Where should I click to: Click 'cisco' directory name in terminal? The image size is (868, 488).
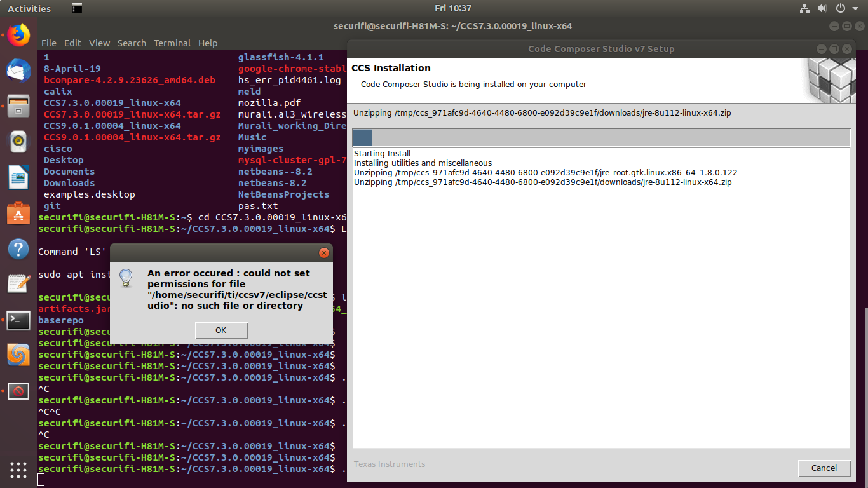coord(58,149)
